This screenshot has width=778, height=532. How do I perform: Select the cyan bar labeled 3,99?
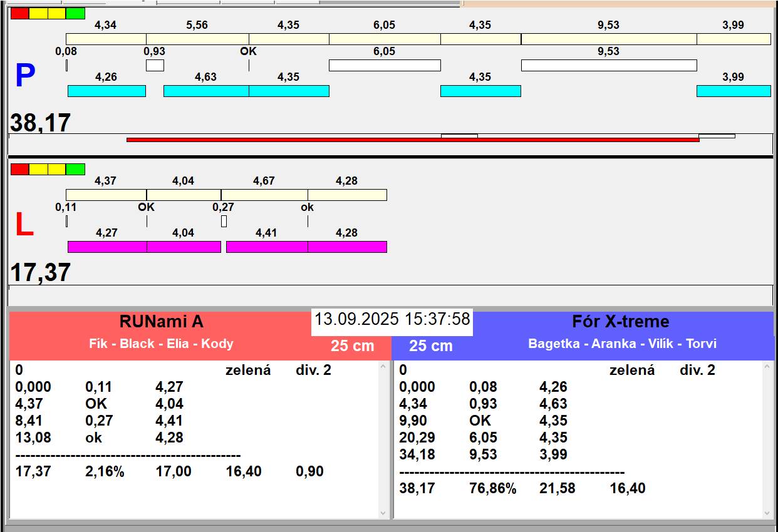(x=734, y=91)
